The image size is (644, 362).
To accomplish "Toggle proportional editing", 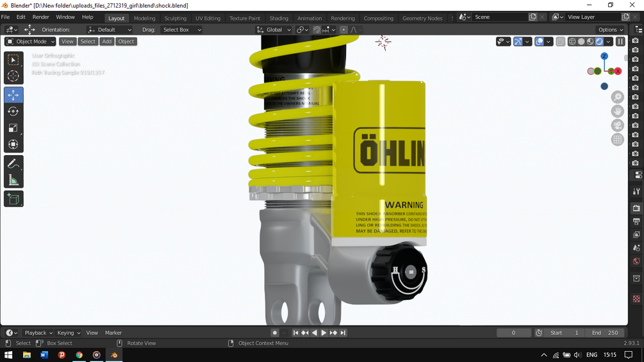I will coord(343,29).
